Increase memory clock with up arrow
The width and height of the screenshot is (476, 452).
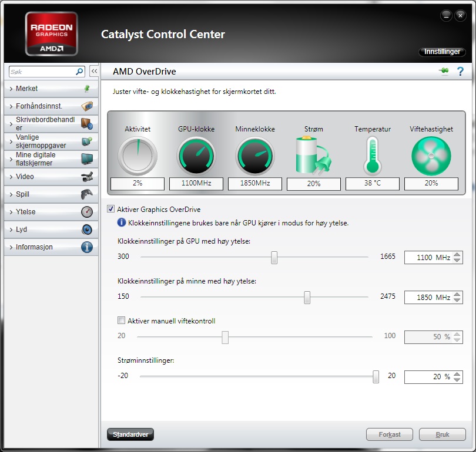457,294
